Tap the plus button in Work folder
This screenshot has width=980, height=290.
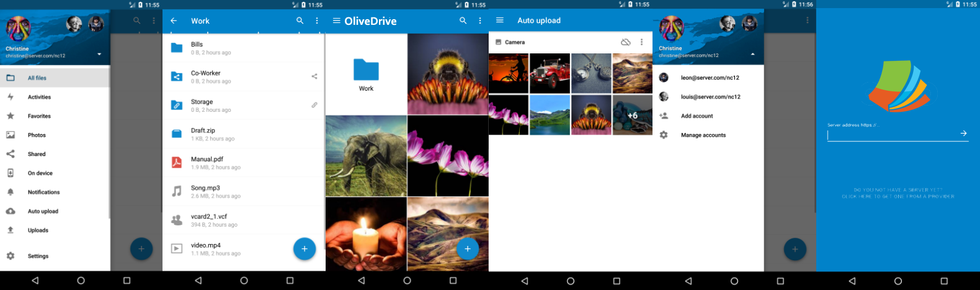[x=305, y=249]
